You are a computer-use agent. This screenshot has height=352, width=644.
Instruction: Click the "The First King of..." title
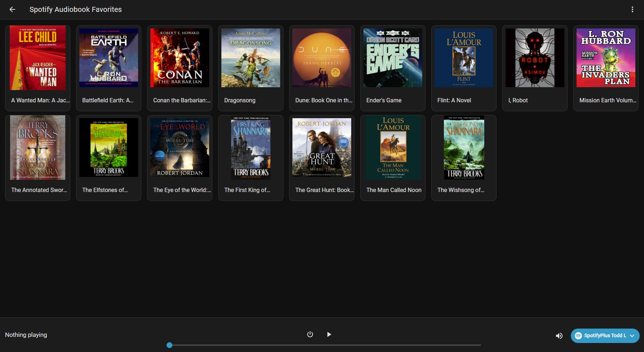[x=247, y=190]
